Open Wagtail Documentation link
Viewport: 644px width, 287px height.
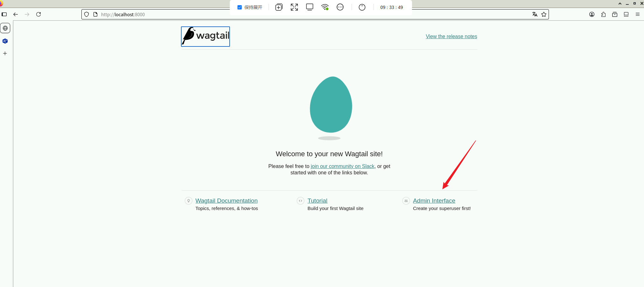click(x=226, y=201)
